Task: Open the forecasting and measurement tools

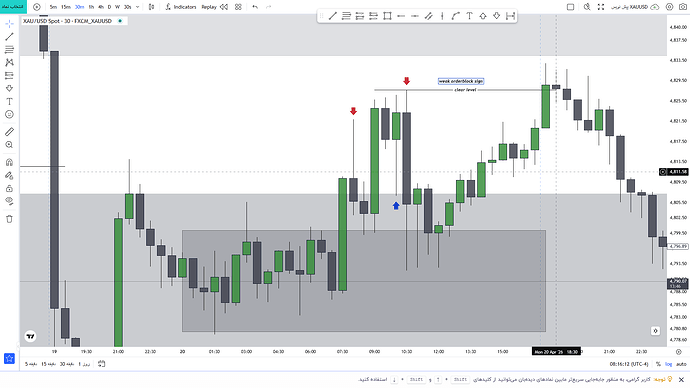Action: (x=9, y=75)
